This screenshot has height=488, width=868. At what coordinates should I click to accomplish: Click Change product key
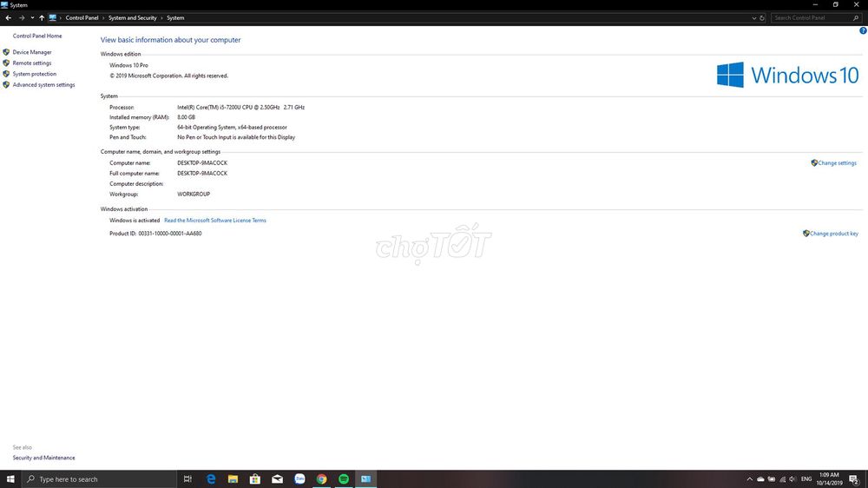833,234
